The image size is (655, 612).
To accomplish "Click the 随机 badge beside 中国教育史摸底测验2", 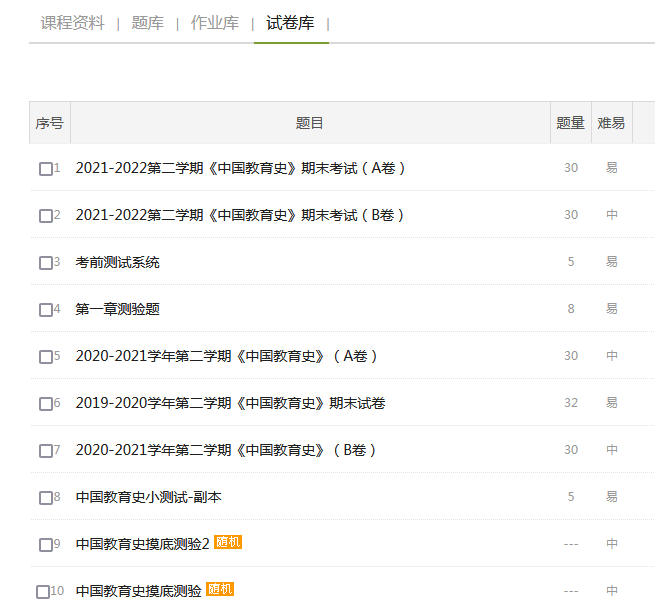I will 228,542.
